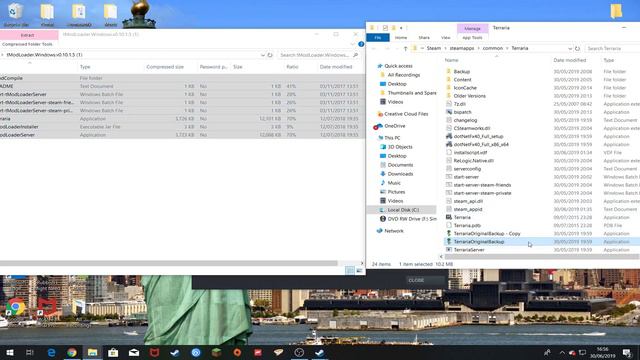Select 3D Objects under This PC

coord(400,147)
